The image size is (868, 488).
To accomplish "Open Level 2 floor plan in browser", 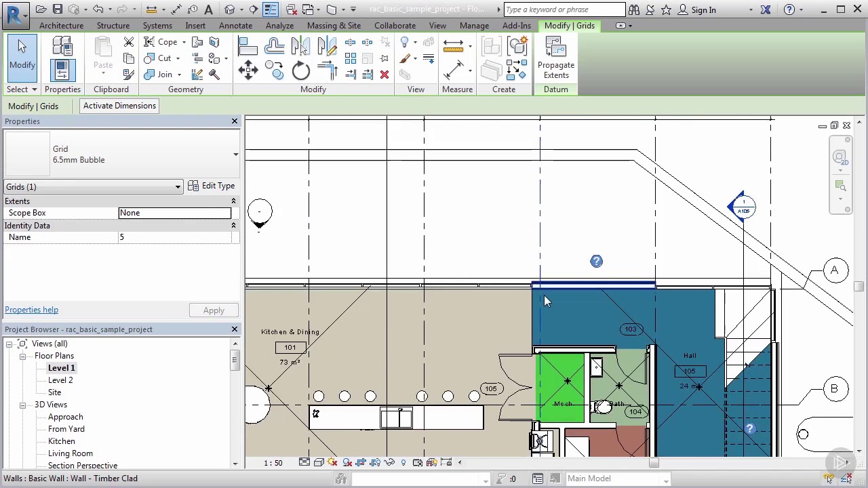I will pyautogui.click(x=60, y=380).
